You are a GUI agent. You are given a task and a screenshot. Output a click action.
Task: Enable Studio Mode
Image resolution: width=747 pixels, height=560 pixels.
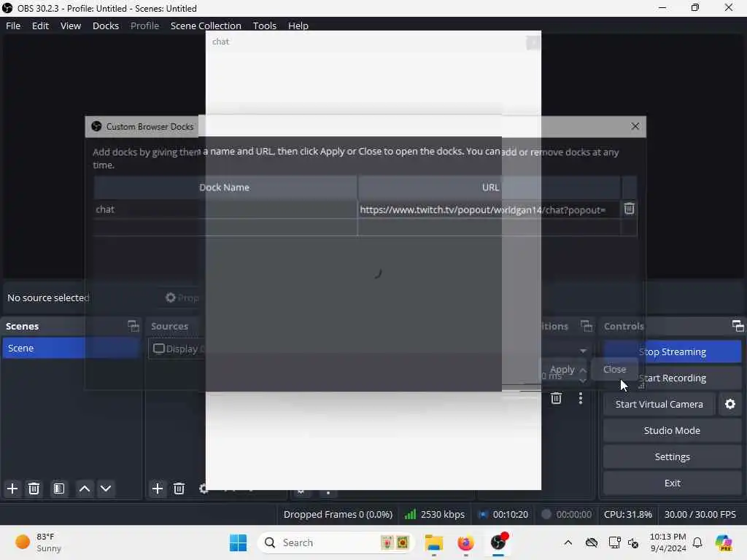[672, 430]
